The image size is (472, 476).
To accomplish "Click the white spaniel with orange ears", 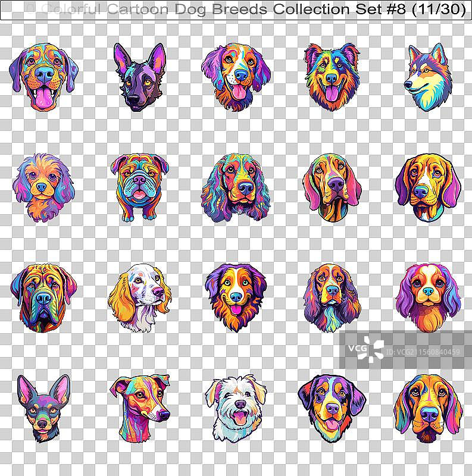I will (139, 297).
